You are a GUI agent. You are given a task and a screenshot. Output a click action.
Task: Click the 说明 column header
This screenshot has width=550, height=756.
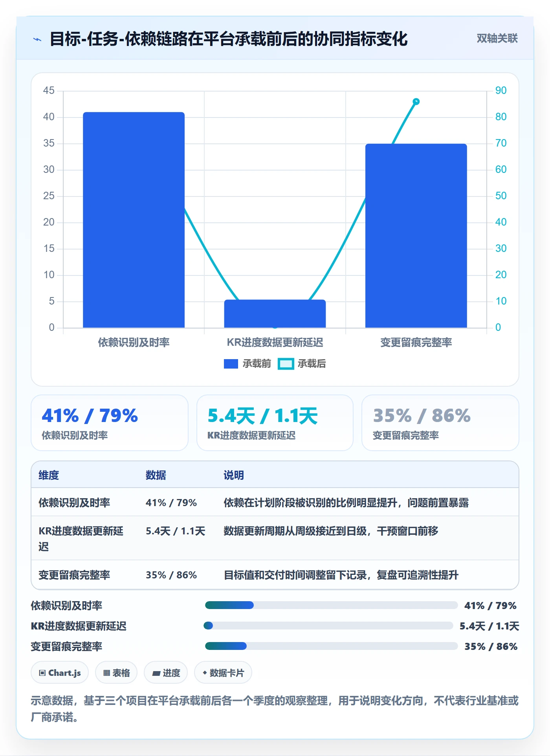(x=234, y=475)
